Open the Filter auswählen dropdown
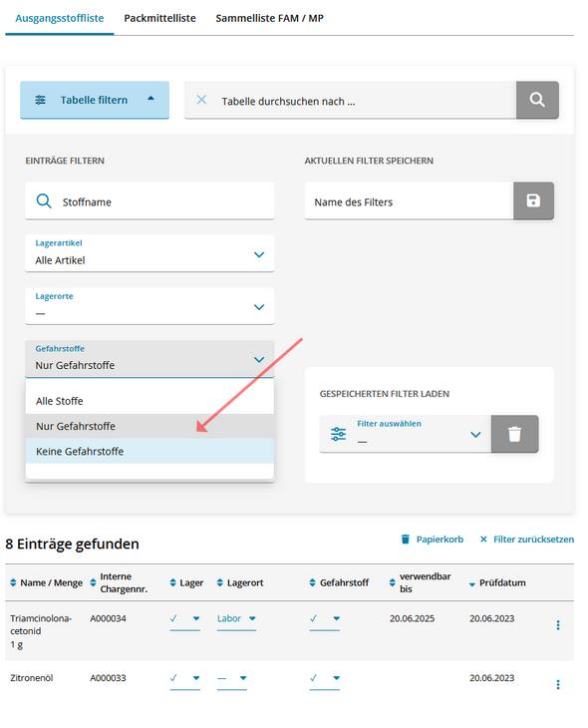 coord(406,434)
